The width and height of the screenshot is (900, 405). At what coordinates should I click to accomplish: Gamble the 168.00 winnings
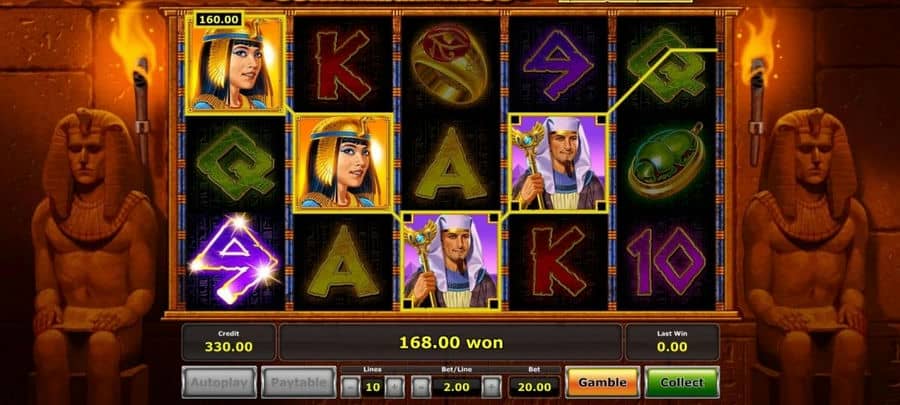(x=602, y=382)
